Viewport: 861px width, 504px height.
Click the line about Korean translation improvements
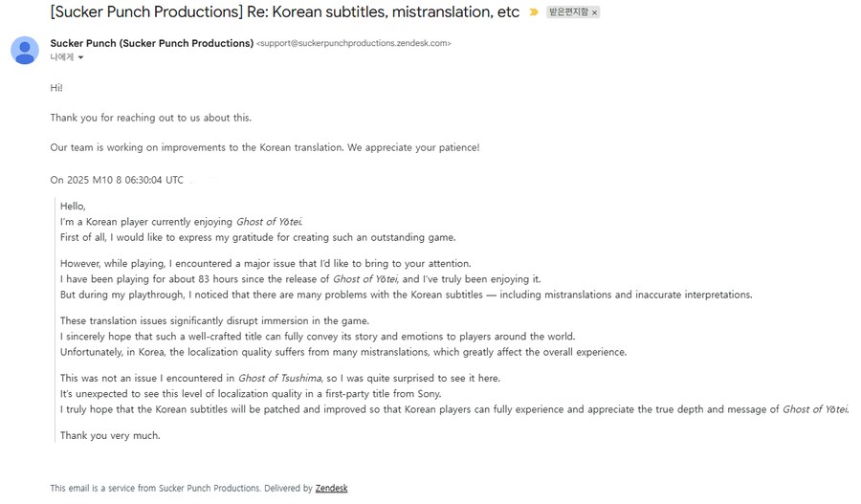coord(265,147)
